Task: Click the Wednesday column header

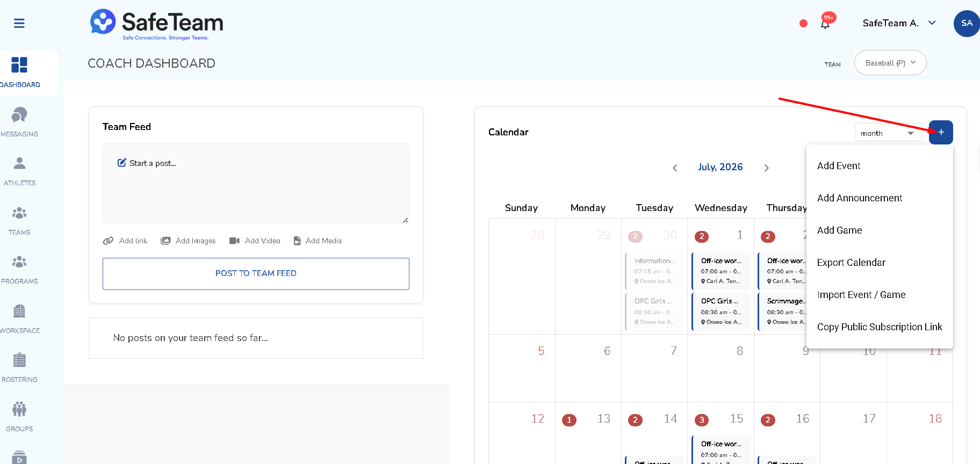Action: [x=720, y=208]
